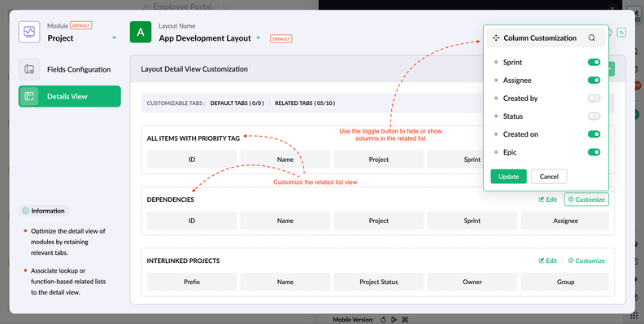Click Customize for Interlinked Projects

[586, 261]
